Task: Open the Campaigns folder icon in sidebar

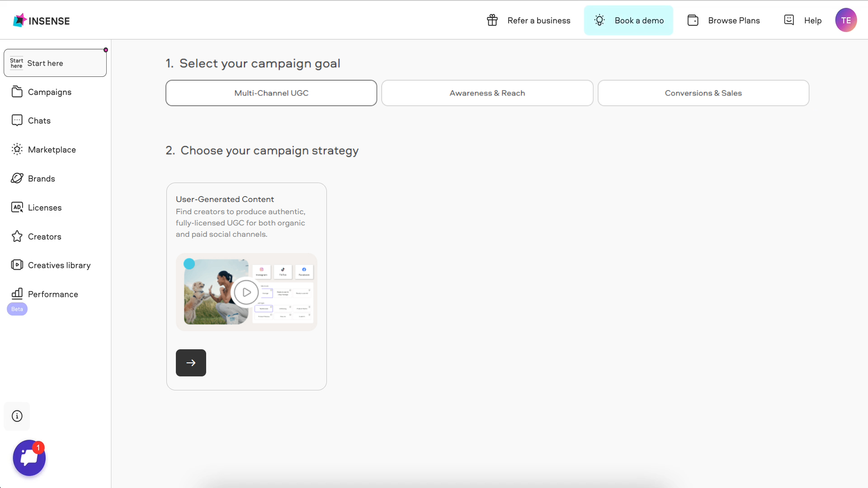Action: (x=17, y=92)
